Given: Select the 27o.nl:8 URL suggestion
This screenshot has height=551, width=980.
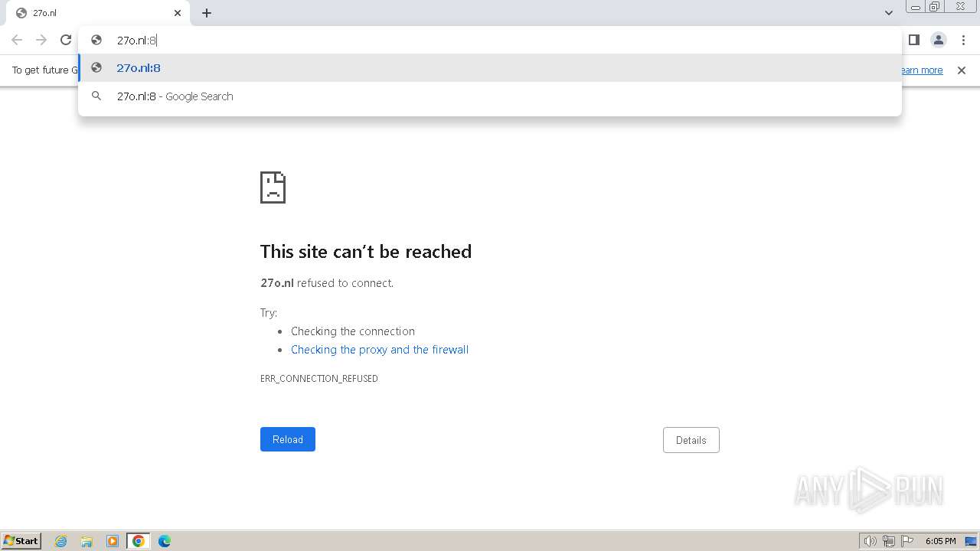Looking at the screenshot, I should [490, 68].
